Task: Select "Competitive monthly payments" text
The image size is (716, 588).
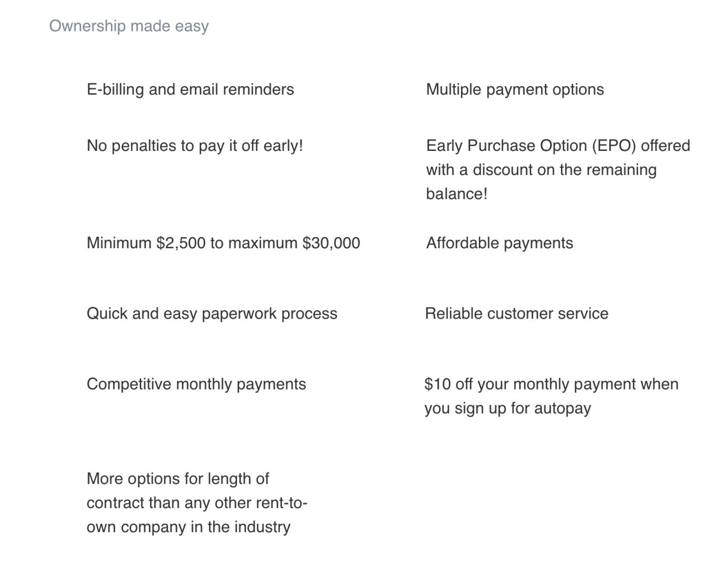Action: [x=196, y=385]
